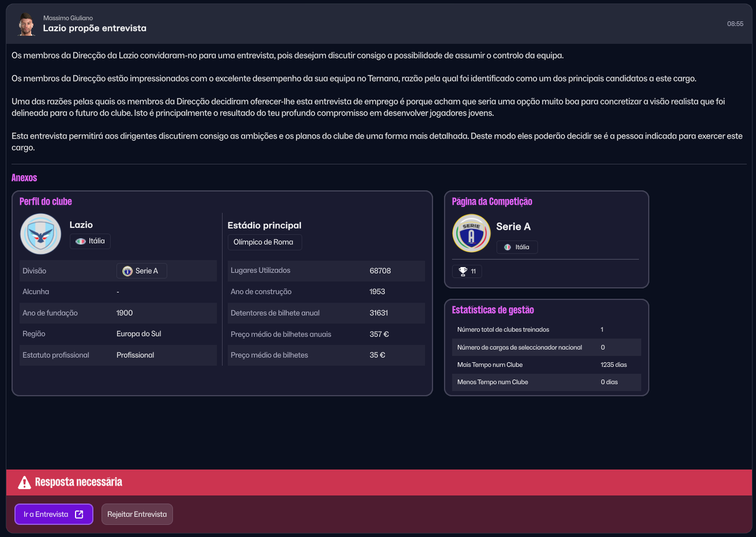Click the Ano de fundação value 1900
The image size is (756, 537).
[125, 313]
